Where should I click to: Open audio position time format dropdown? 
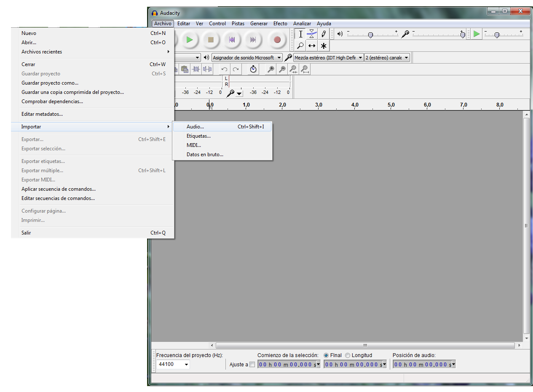click(x=453, y=365)
